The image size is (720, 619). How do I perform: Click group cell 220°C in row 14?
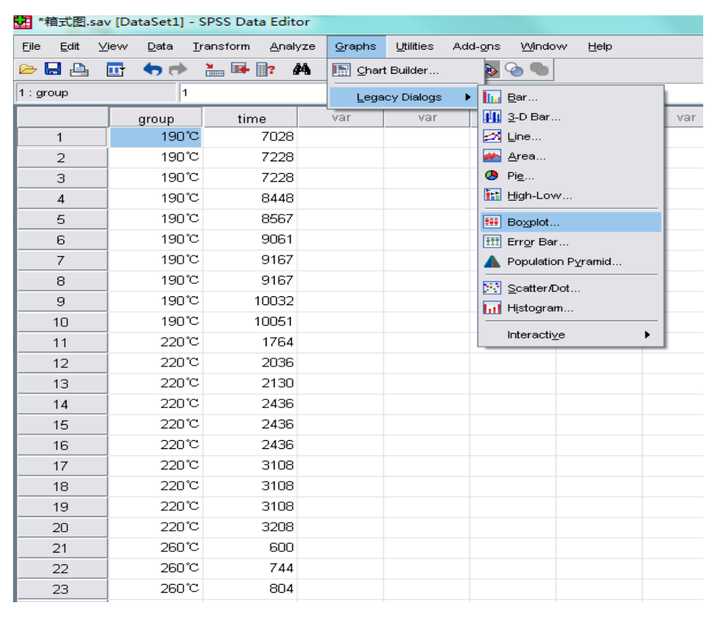point(156,404)
